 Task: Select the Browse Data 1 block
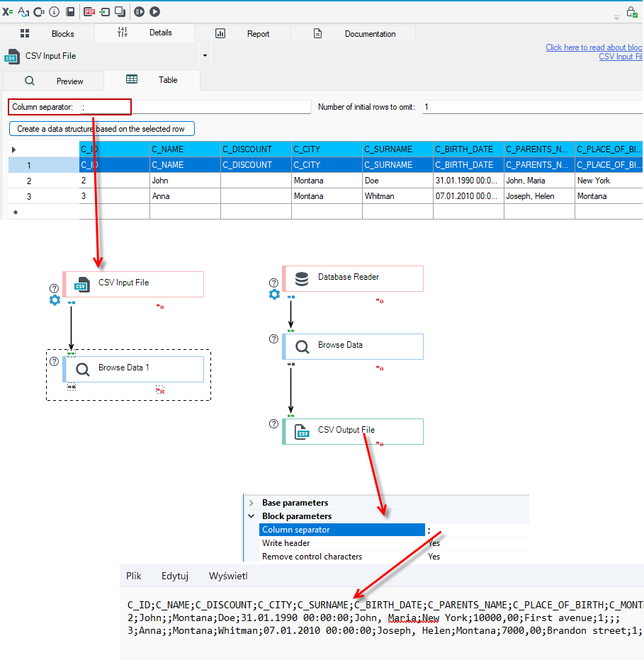coord(133,369)
